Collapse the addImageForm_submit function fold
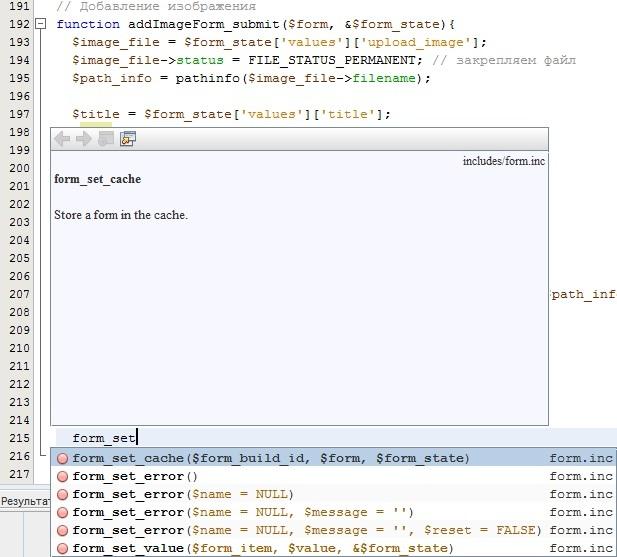 tap(40, 23)
